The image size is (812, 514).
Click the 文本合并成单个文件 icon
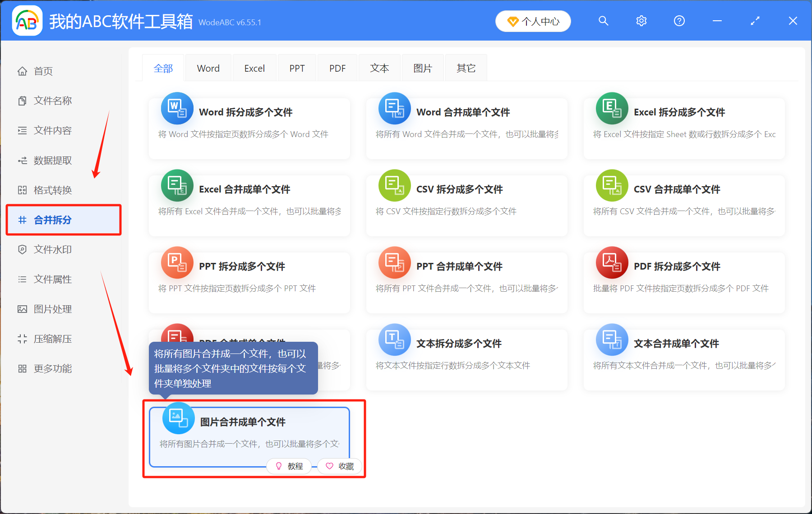(x=612, y=340)
